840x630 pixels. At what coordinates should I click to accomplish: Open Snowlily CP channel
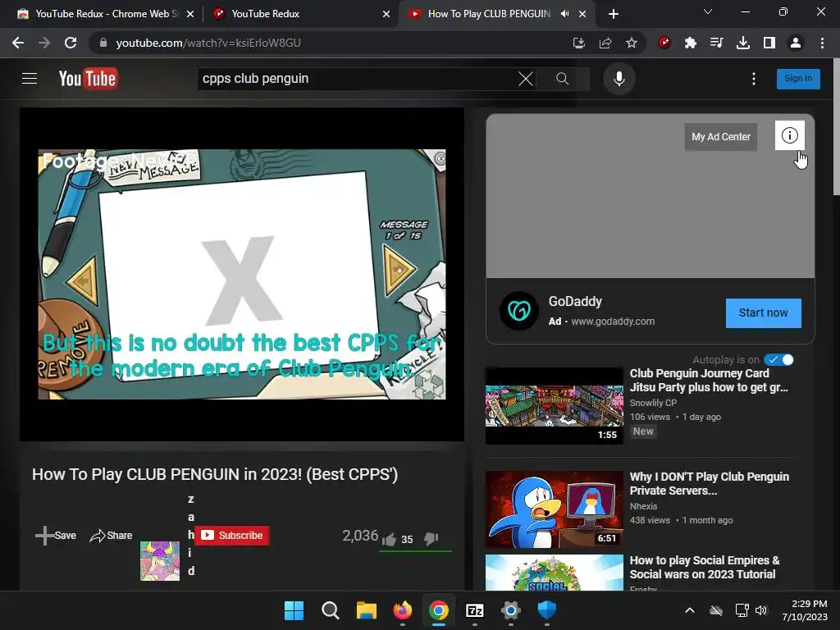653,403
